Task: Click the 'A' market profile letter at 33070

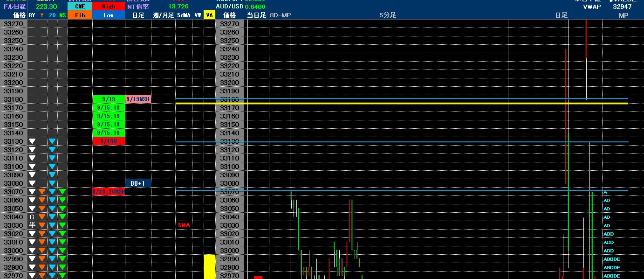Action: (605, 192)
